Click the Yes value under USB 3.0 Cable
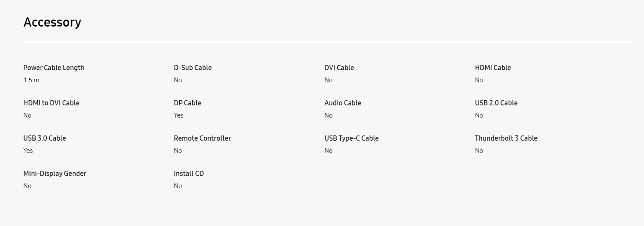 (x=28, y=151)
